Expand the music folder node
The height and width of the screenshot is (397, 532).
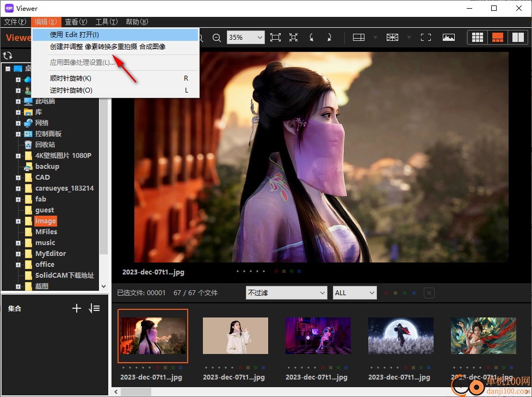click(x=18, y=243)
